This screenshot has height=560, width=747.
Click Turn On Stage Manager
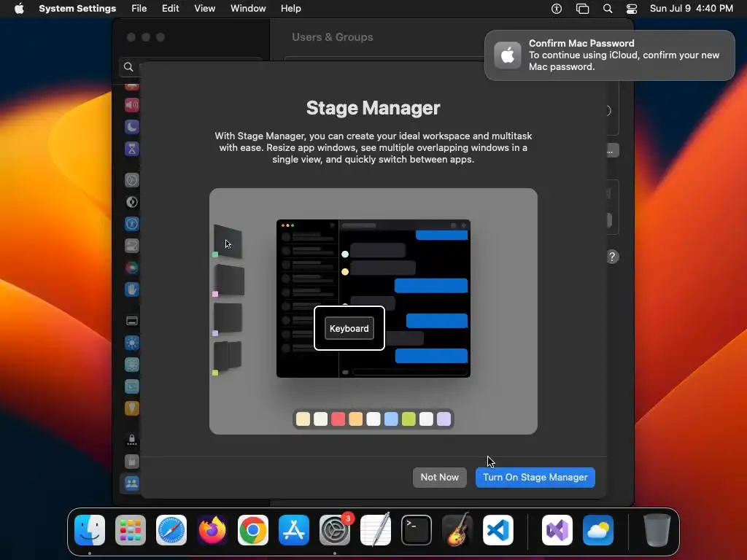[x=535, y=478]
